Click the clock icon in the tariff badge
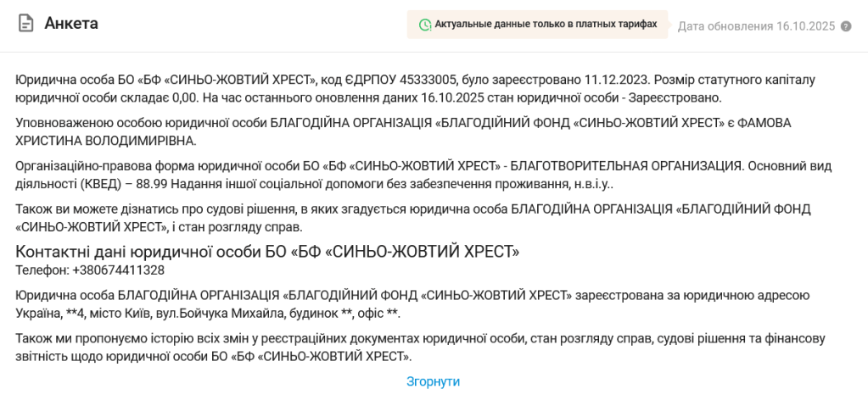The image size is (868, 406). point(424,25)
